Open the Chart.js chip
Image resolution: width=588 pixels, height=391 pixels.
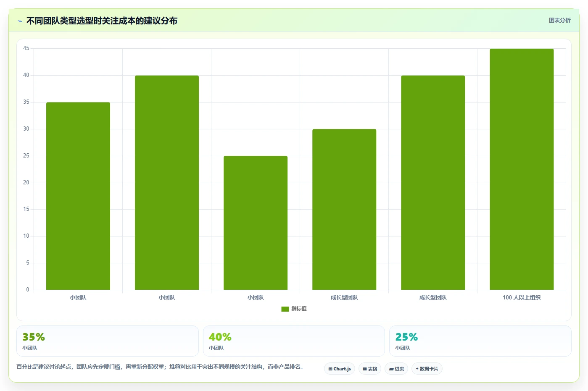[x=340, y=369]
